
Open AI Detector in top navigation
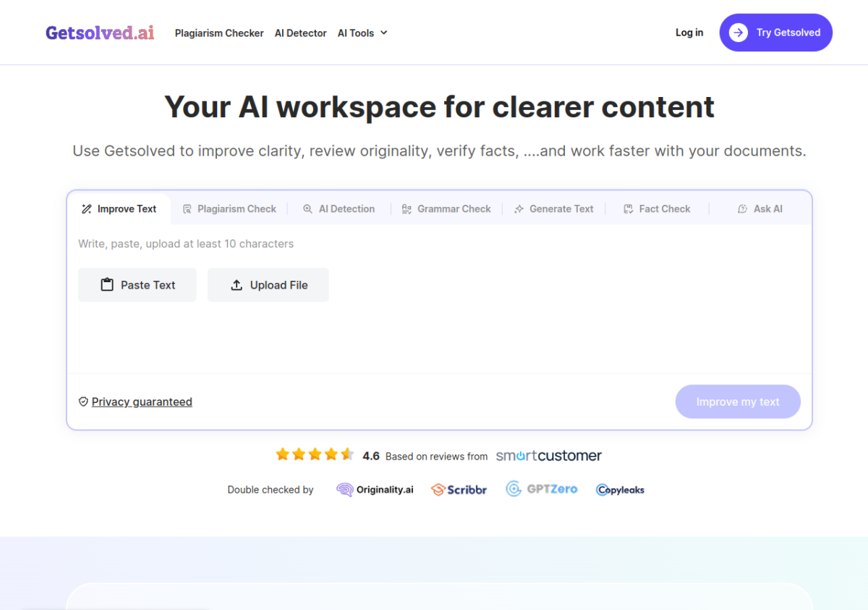pyautogui.click(x=301, y=33)
